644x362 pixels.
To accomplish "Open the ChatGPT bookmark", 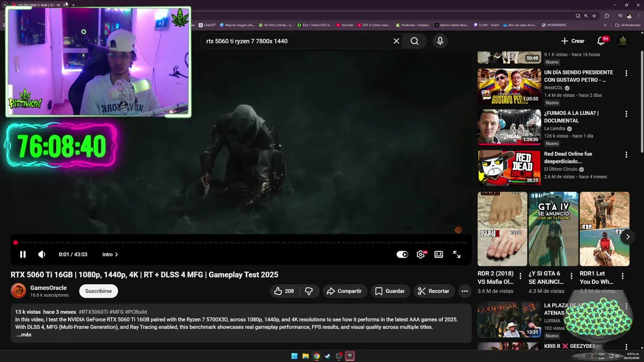I will coord(207,25).
